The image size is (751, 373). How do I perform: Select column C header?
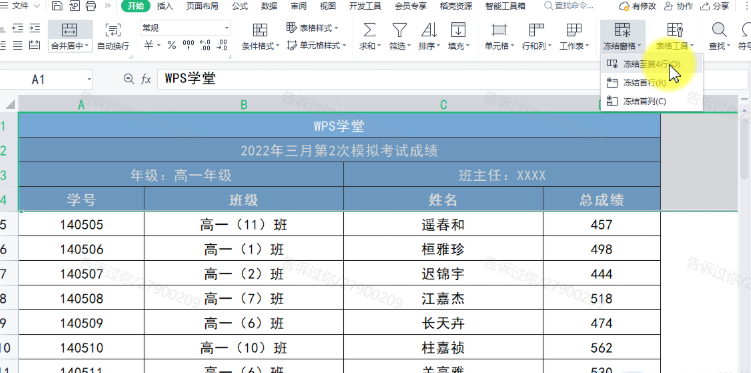[x=444, y=104]
